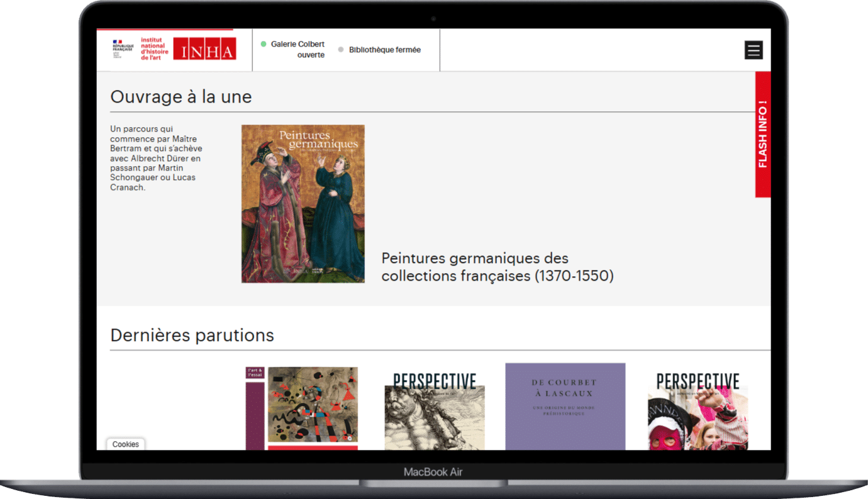Open the FLASH INFO red side tab
Viewport: 868px width, 499px height.
763,134
